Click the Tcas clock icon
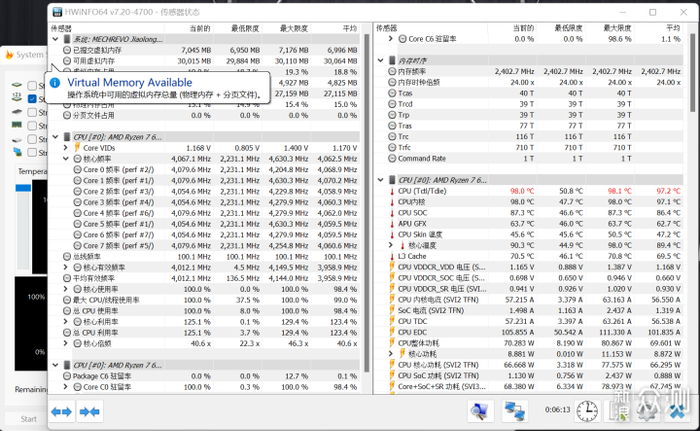Viewport: 700px width, 431px height. pos(392,93)
